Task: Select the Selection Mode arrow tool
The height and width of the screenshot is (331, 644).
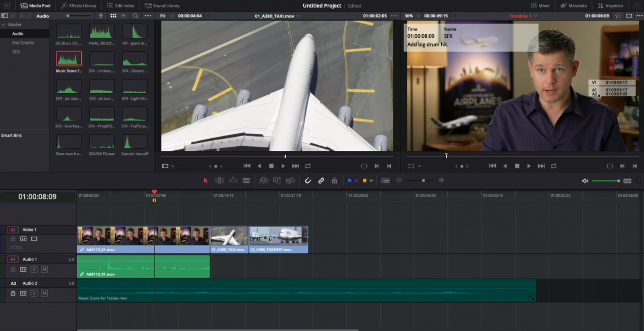Action: coord(205,181)
